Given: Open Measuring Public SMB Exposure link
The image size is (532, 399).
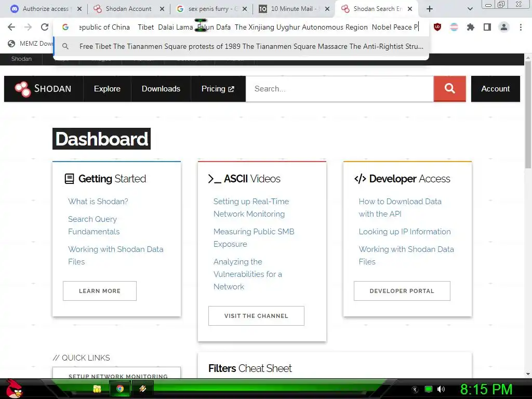Looking at the screenshot, I should (x=254, y=237).
